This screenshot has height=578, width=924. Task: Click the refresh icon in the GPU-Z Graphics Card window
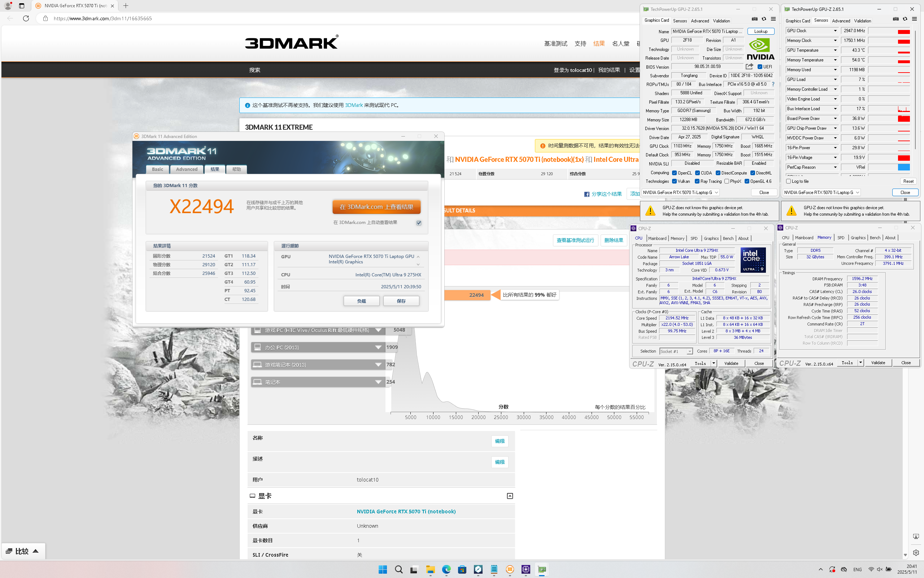pos(764,19)
